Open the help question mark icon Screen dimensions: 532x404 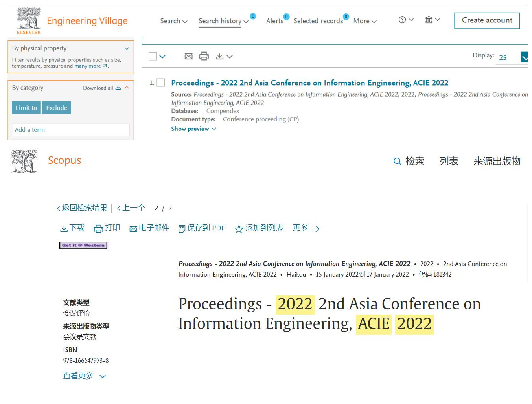click(402, 20)
